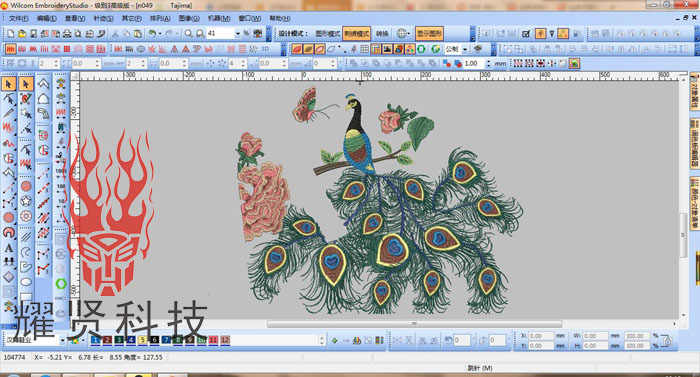Click the 转换 convert button
Image resolution: width=700 pixels, height=377 pixels.
click(382, 34)
